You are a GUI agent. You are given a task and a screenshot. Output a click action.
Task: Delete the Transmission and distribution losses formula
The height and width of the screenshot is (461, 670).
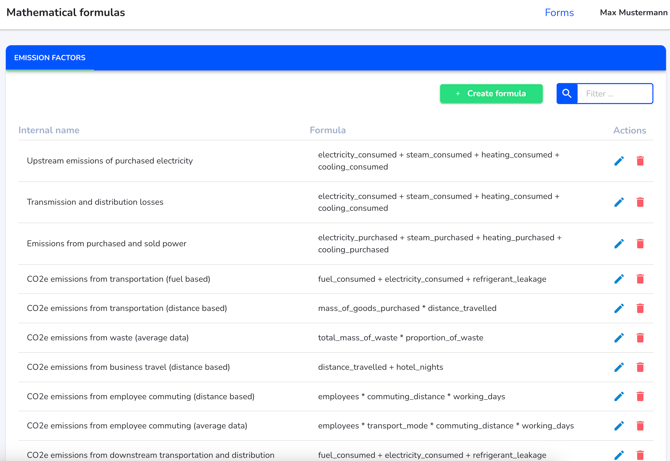coord(640,202)
